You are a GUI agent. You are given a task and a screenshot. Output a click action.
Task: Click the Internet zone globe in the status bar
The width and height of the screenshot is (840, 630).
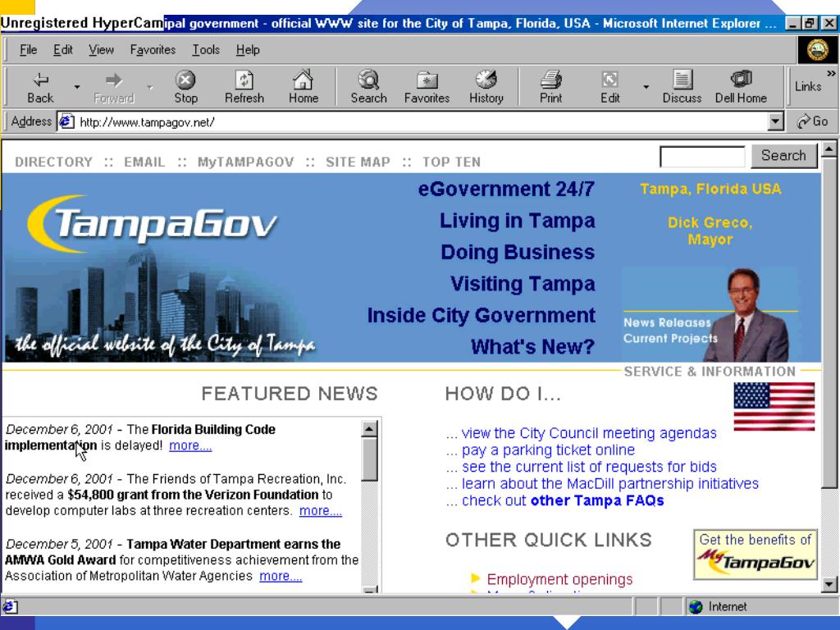(x=696, y=606)
